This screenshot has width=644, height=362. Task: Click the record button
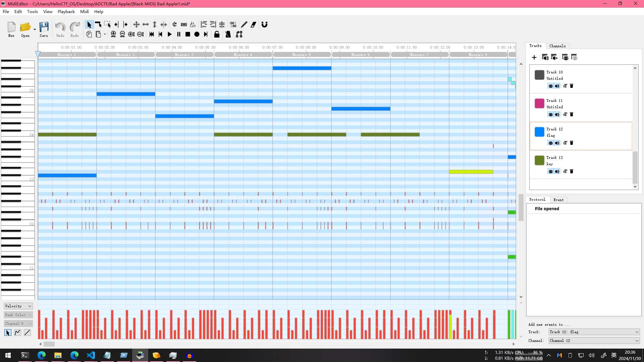(x=197, y=34)
